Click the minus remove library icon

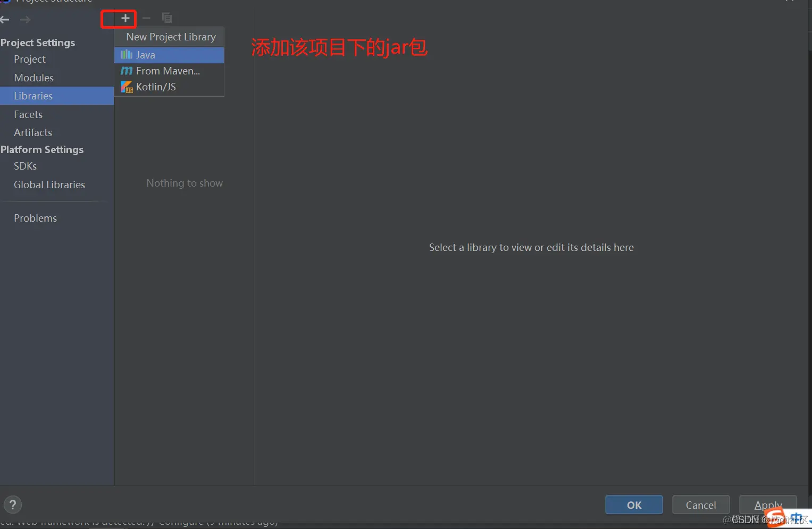point(146,18)
